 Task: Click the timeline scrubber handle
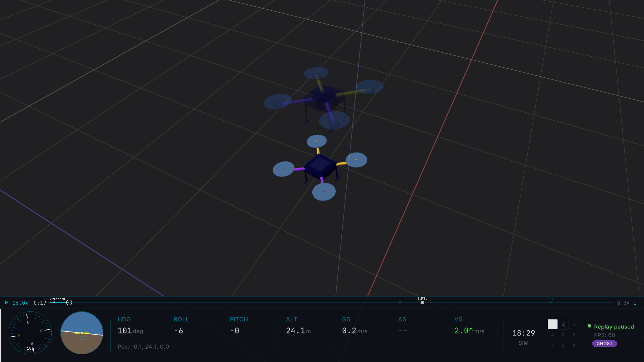[69, 303]
